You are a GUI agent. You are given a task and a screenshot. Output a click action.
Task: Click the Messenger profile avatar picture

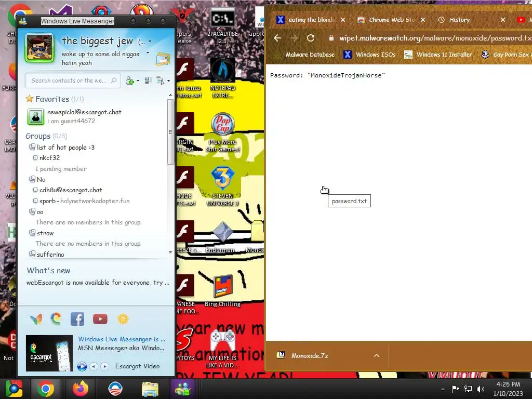point(39,48)
